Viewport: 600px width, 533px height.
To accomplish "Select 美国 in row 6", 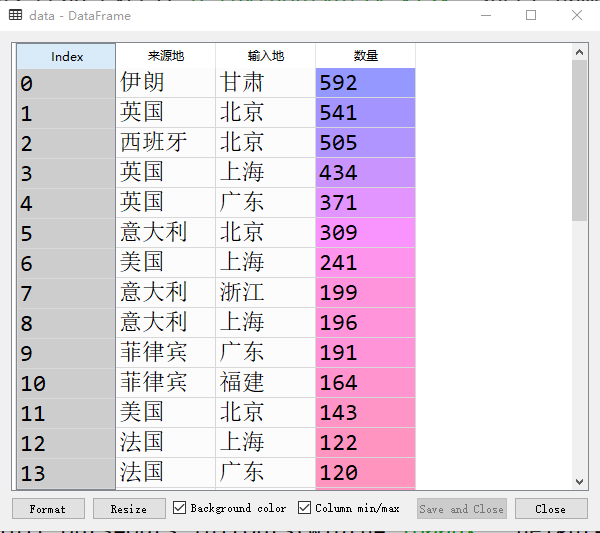I will click(166, 262).
